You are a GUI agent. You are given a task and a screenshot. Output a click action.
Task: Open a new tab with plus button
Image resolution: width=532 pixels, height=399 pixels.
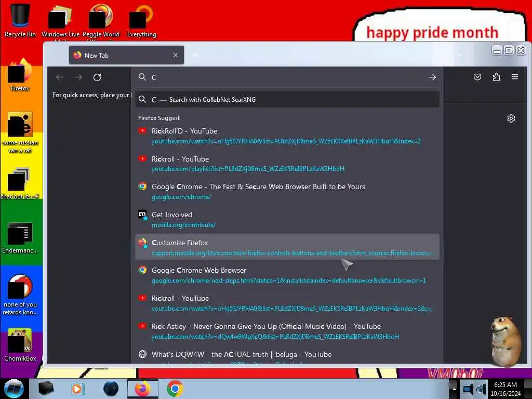(195, 55)
